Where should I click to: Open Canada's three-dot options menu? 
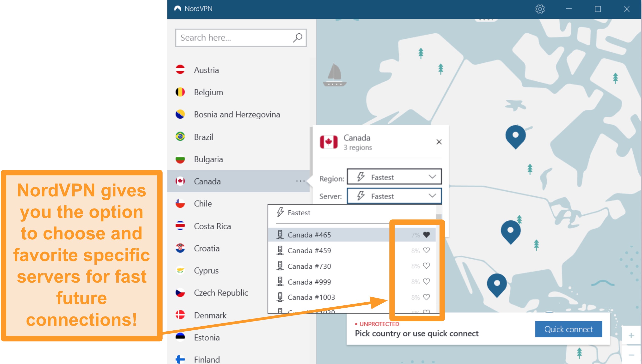point(300,181)
